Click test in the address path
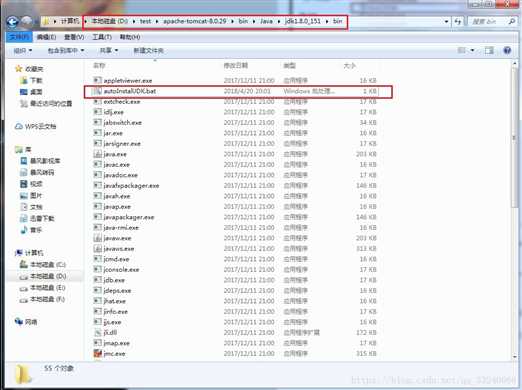522x390 pixels. [x=145, y=21]
